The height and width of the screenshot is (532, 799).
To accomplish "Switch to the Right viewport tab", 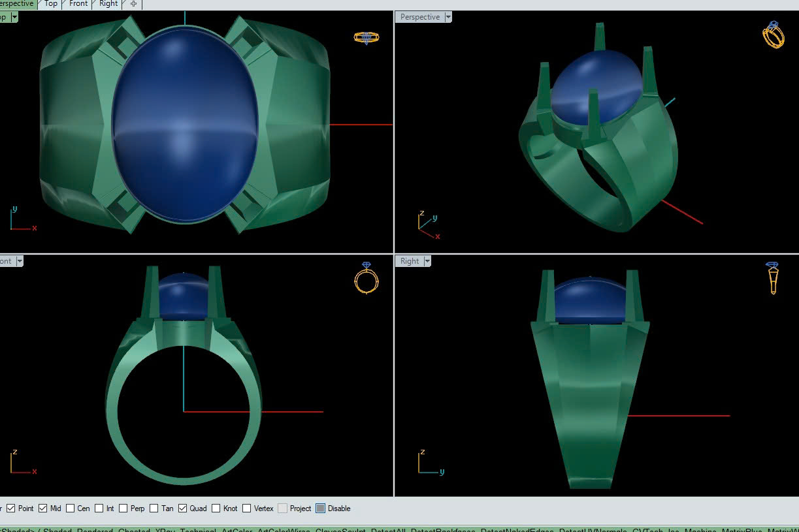I will tap(108, 4).
